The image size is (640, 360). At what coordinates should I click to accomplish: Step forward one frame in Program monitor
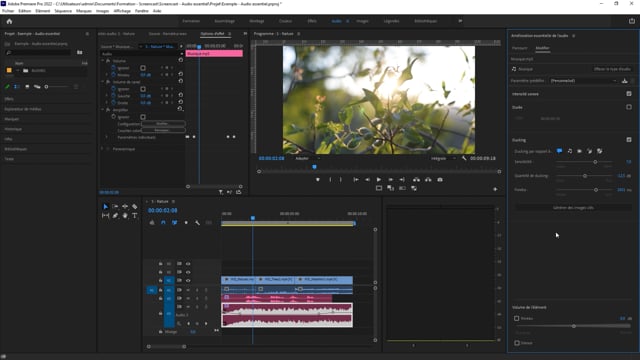[391, 180]
